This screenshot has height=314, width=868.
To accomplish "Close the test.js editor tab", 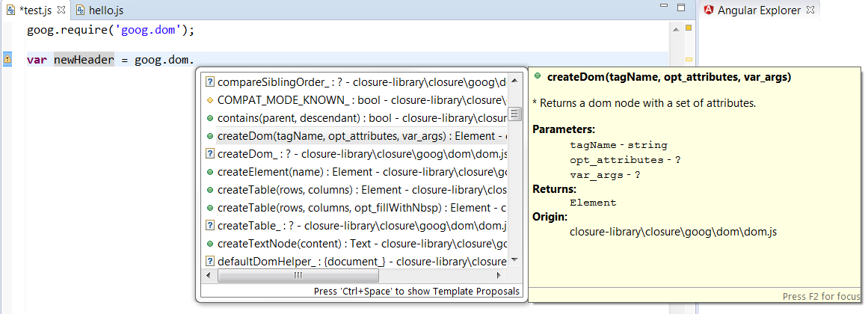I will click(x=61, y=10).
